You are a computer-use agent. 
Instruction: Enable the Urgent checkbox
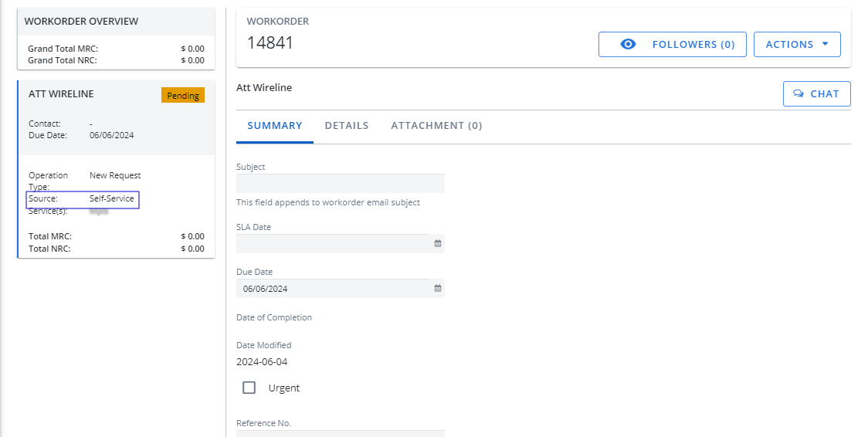tap(249, 388)
